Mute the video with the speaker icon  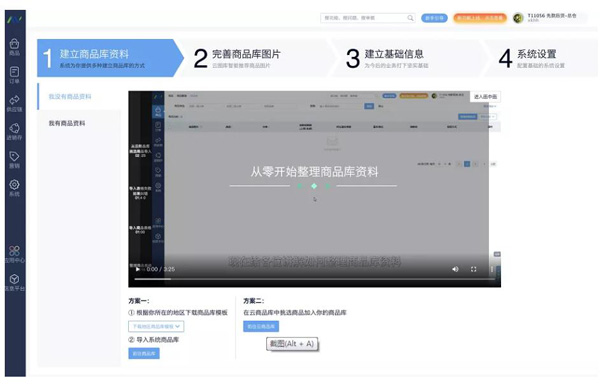pos(455,269)
